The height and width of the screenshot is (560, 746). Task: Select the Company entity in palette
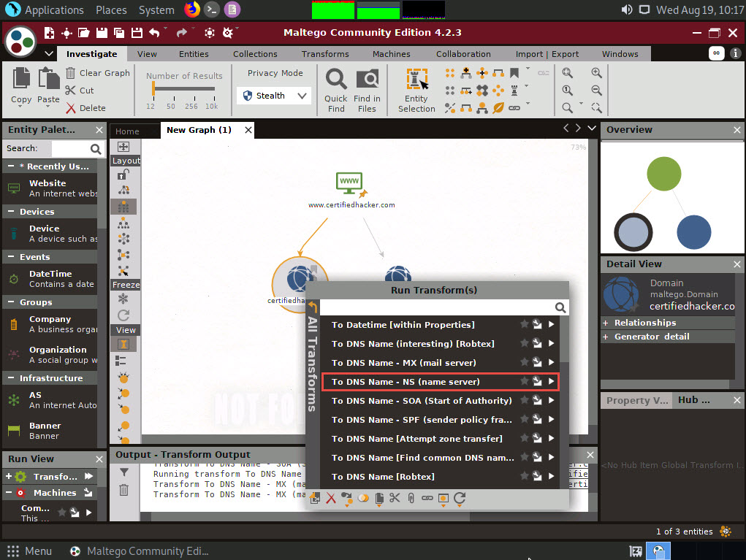click(50, 324)
